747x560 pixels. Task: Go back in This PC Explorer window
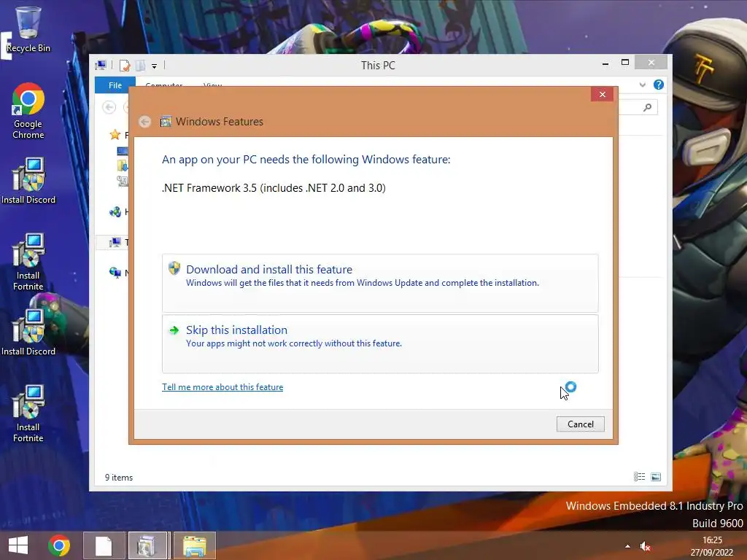[109, 108]
